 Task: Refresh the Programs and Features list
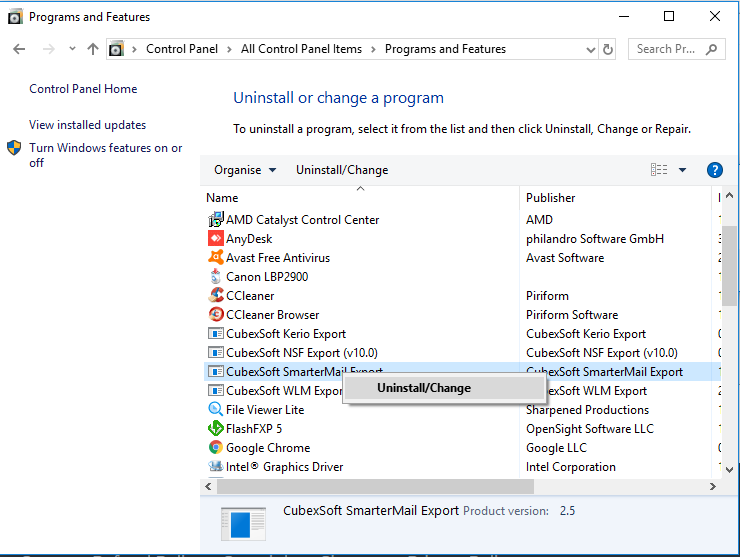click(608, 49)
